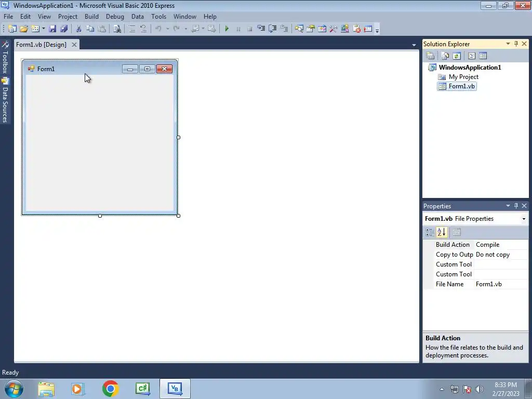The image size is (532, 399).
Task: Toggle Show All Files in Solution Explorer
Action: (445, 56)
